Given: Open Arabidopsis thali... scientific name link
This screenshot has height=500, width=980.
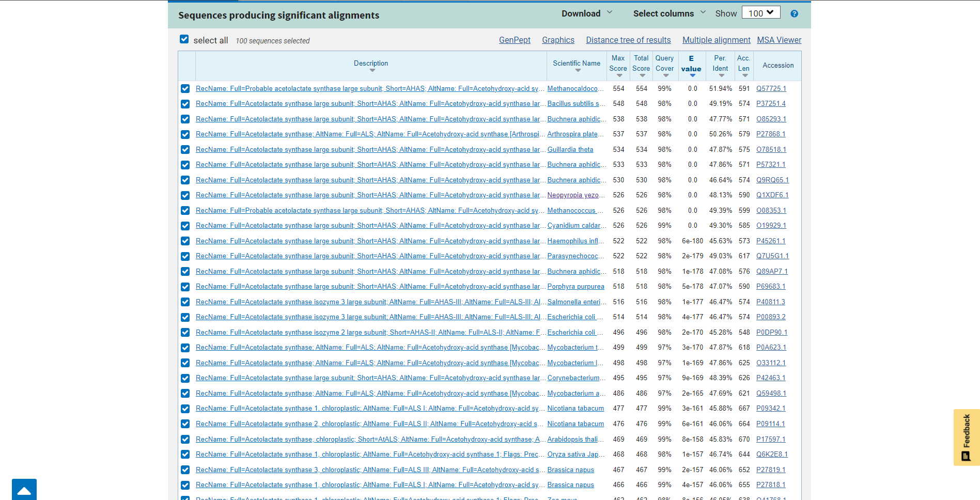Looking at the screenshot, I should point(575,440).
